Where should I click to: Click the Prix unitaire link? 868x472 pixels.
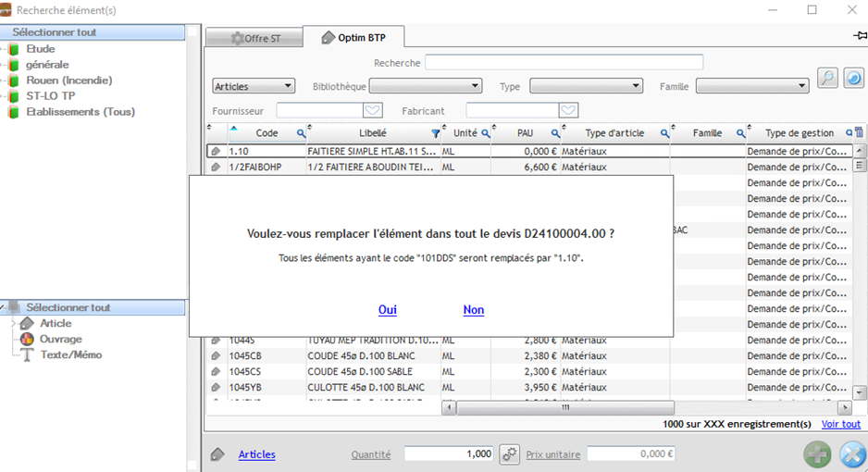(553, 454)
